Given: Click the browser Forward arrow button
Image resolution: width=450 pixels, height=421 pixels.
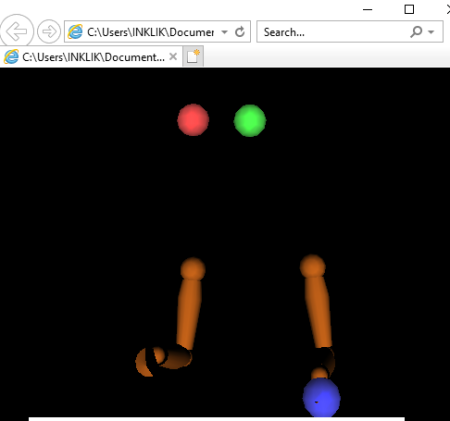Looking at the screenshot, I should [49, 32].
